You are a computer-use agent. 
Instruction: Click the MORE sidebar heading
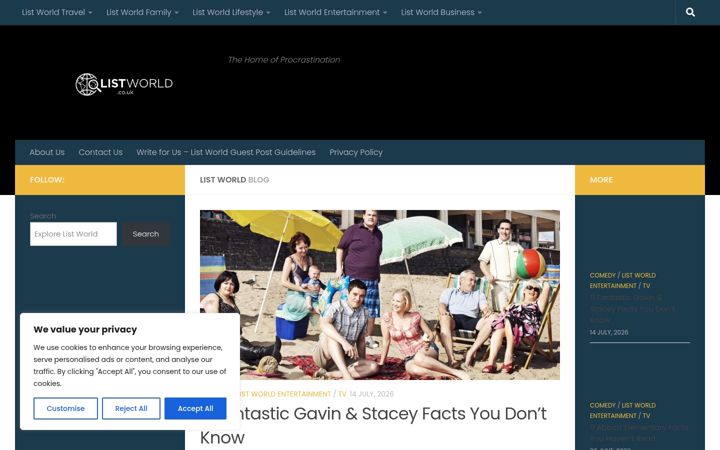click(602, 180)
